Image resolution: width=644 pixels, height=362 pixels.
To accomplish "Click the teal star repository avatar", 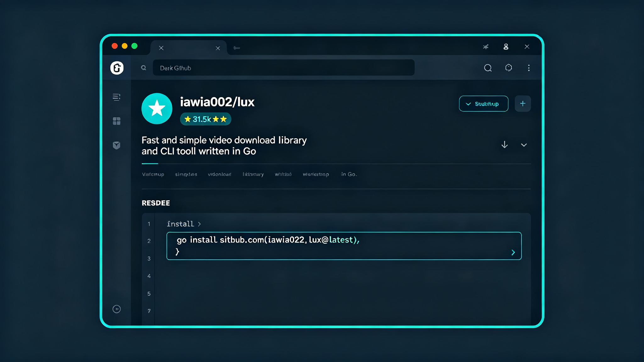I will (x=157, y=108).
